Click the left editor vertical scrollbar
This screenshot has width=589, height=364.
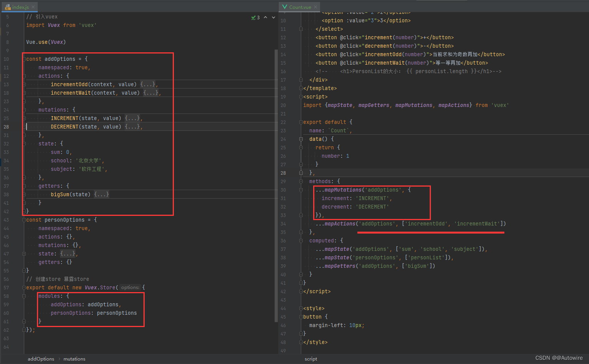[276, 185]
